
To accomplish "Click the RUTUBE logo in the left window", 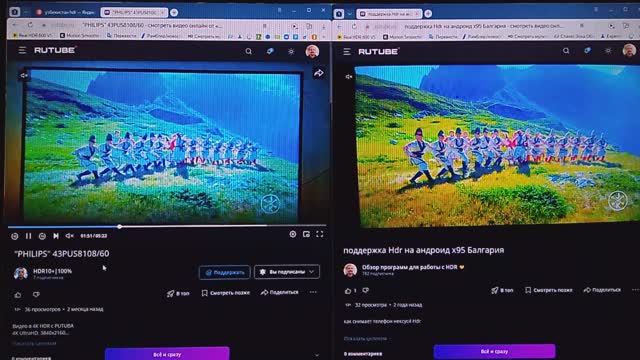I will (55, 50).
